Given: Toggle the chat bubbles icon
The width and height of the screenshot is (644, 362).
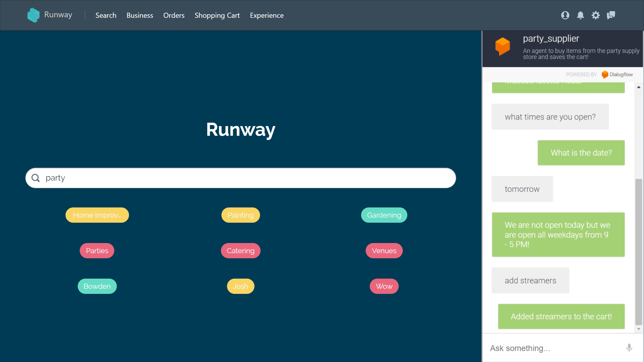Looking at the screenshot, I should click(x=611, y=15).
